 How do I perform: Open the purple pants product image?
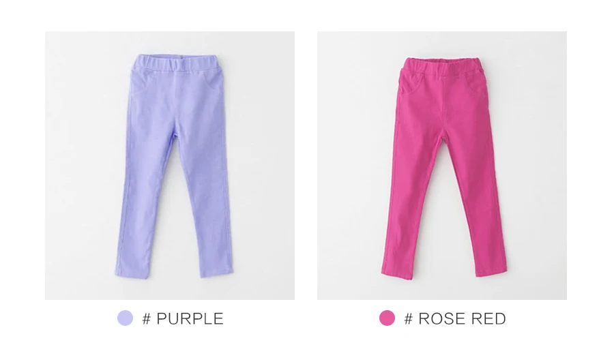click(170, 166)
